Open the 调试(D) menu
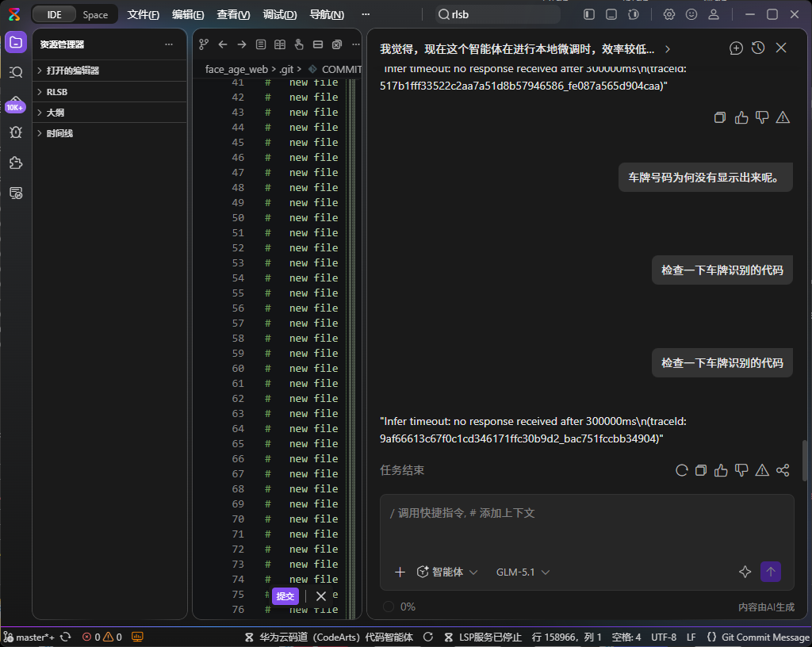This screenshot has width=812, height=647. tap(280, 14)
